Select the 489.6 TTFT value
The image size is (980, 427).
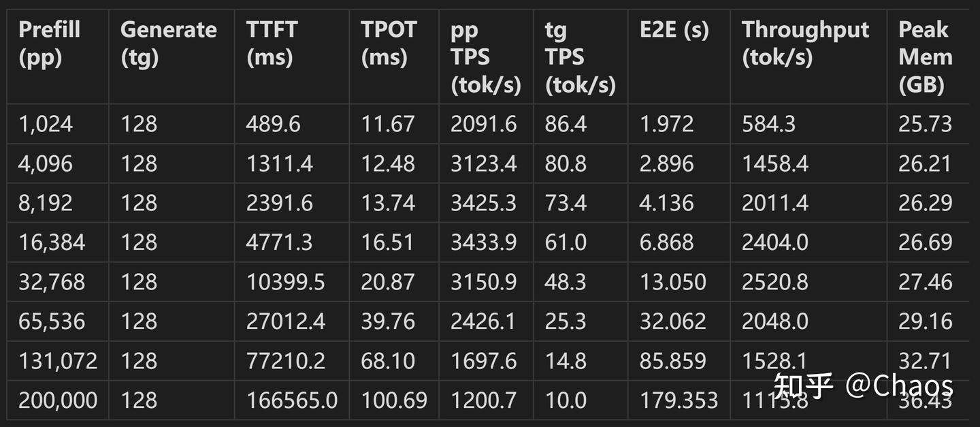(273, 125)
